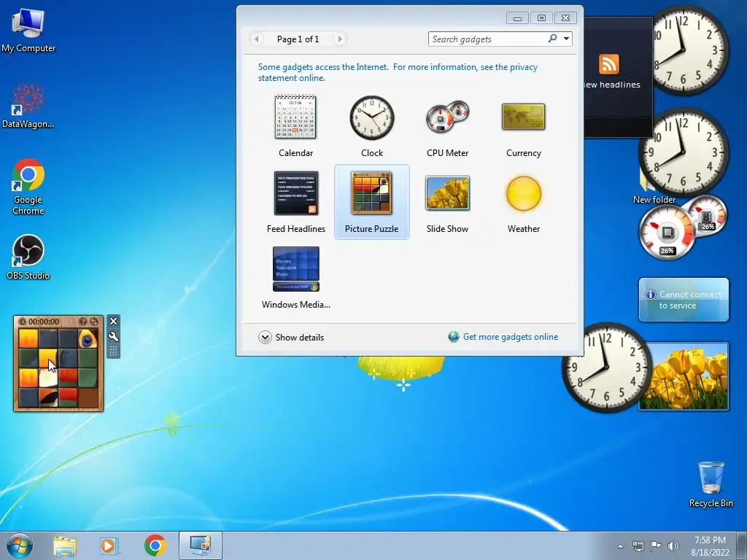Show hidden system tray icons

pyautogui.click(x=620, y=546)
